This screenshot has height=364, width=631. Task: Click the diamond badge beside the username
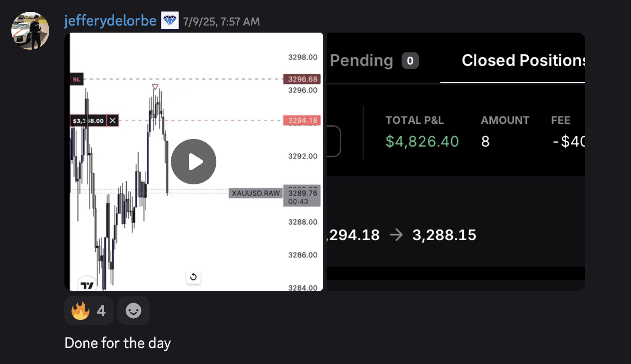(170, 21)
